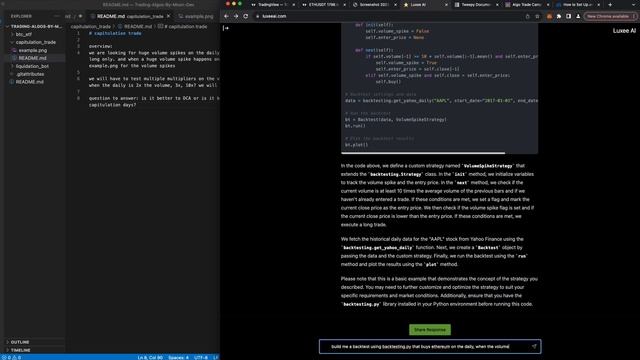Open Chrome side panel icon
Screen dimensions: 640x360
(x=569, y=16)
